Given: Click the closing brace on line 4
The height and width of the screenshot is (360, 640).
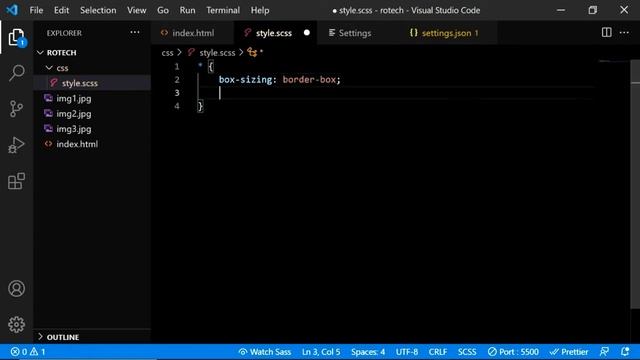Looking at the screenshot, I should click(200, 106).
